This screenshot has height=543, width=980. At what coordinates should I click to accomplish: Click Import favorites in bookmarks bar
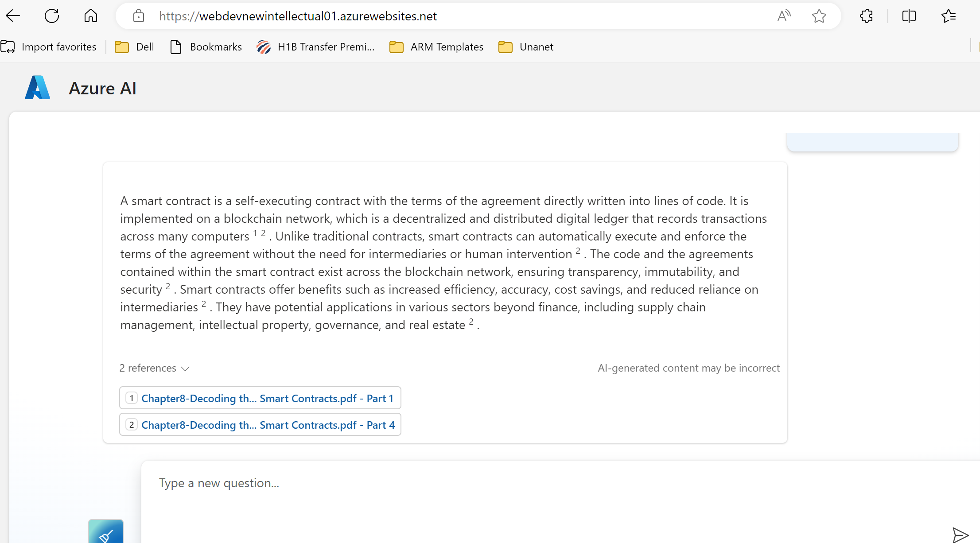click(49, 47)
